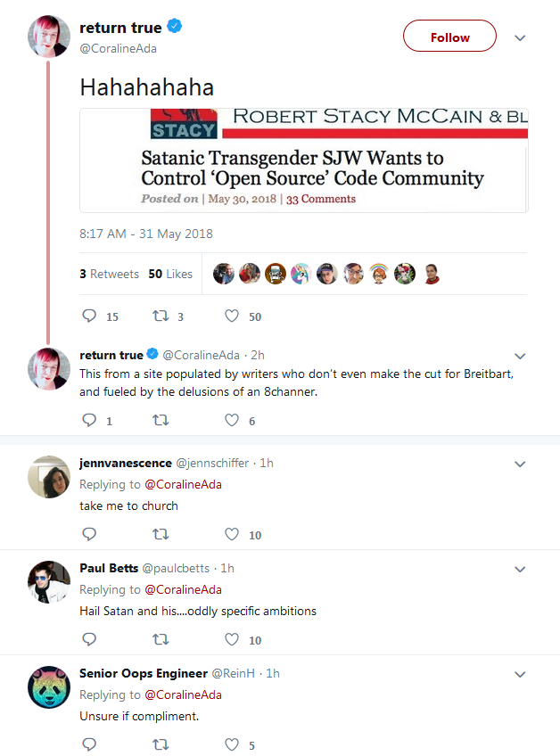
Task: Expand options chevron on jennvanescence's reply
Action: pos(520,464)
